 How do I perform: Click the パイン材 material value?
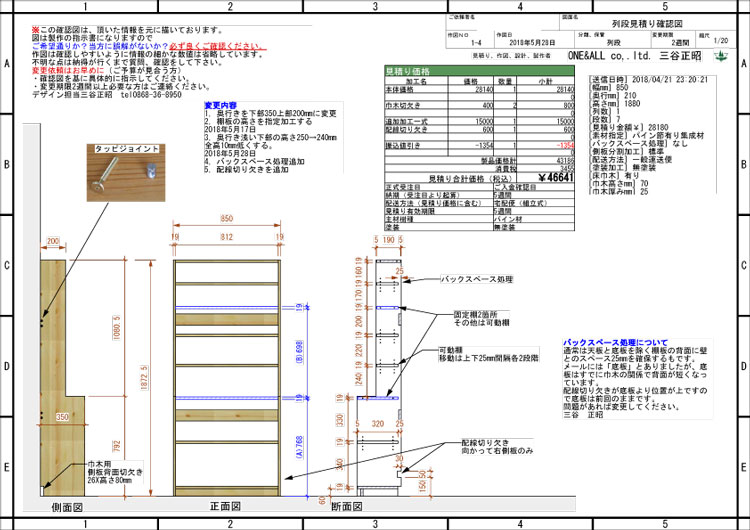pyautogui.click(x=508, y=219)
